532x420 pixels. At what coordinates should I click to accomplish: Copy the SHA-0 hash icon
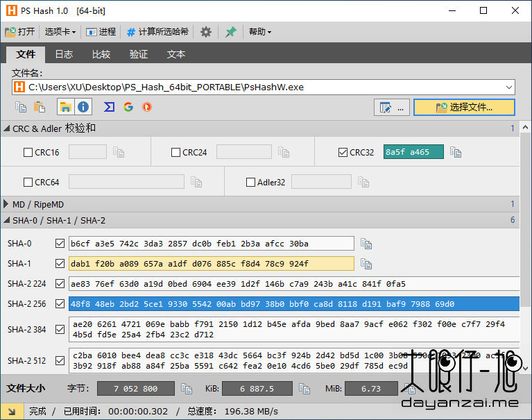(x=366, y=244)
